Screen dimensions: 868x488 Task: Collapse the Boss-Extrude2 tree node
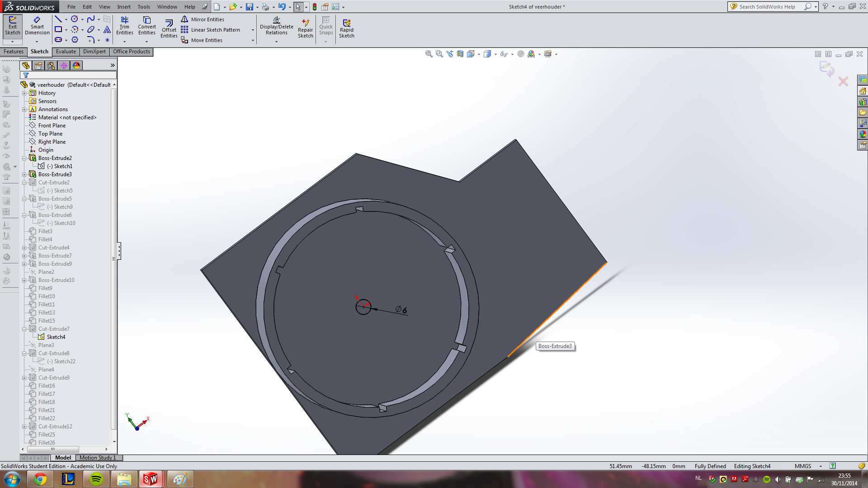pyautogui.click(x=24, y=158)
